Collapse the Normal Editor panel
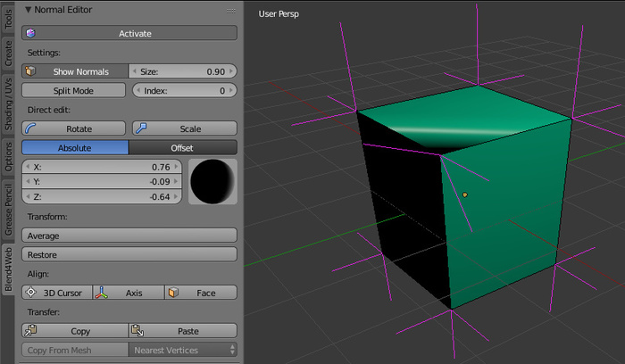The image size is (625, 364). tap(29, 10)
